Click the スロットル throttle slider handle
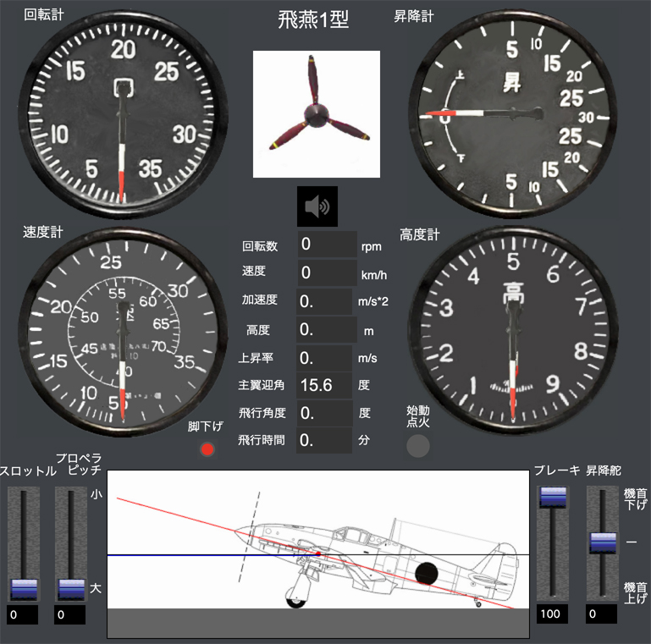This screenshot has height=644, width=651. point(23,589)
